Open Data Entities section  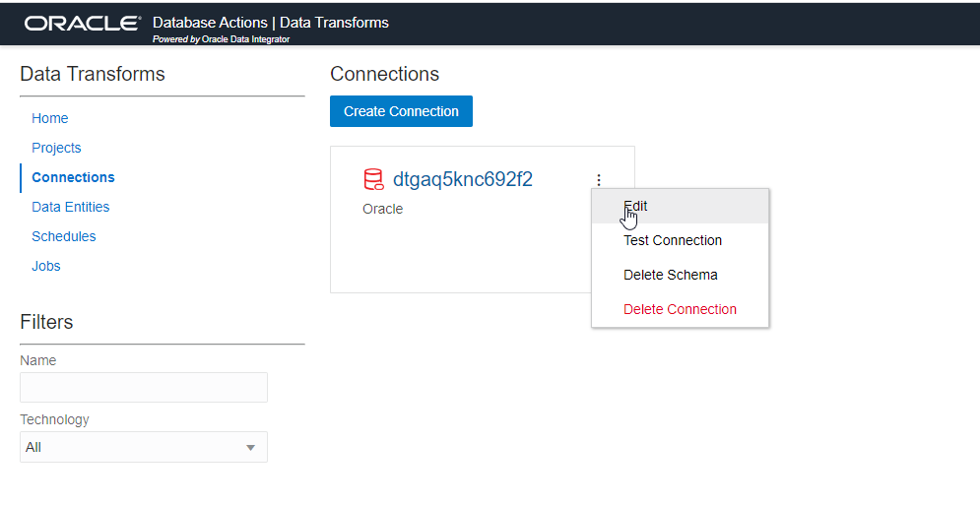pyautogui.click(x=71, y=207)
